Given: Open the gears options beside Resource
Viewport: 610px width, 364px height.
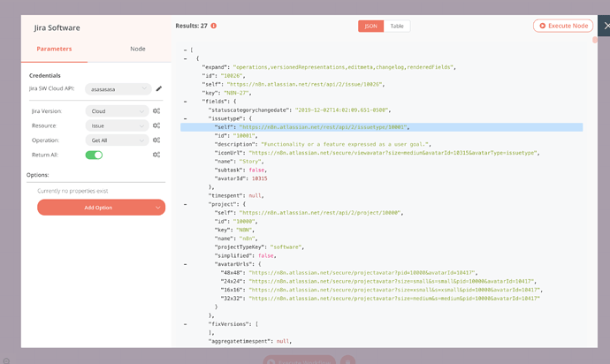Looking at the screenshot, I should [x=156, y=125].
